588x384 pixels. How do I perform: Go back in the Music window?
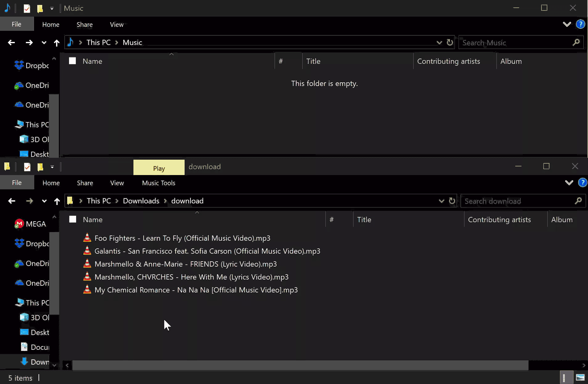(11, 43)
